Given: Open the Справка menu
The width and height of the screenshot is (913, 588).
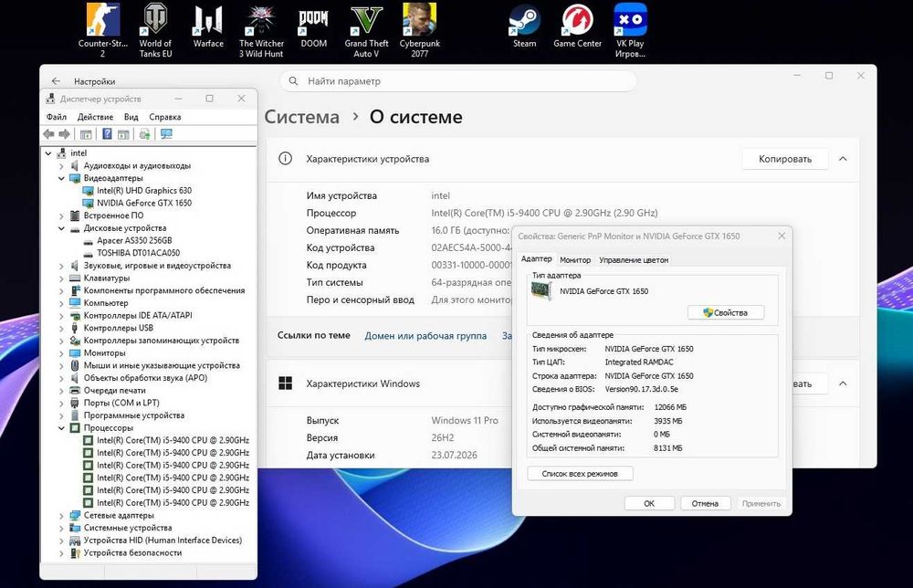Looking at the screenshot, I should click(x=164, y=117).
